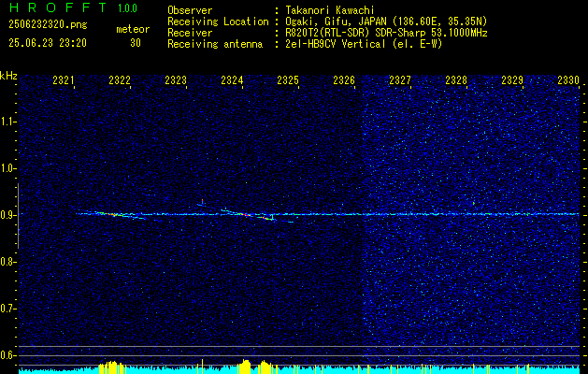The image size is (588, 374).
Task: Select the file name 2506232320.png
Action: pos(48,25)
